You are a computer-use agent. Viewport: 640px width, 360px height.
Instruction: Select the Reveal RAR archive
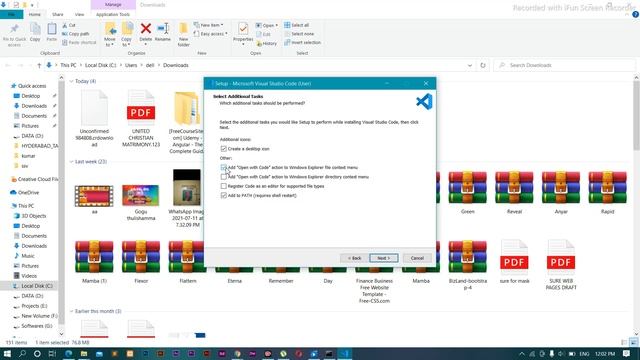[x=514, y=193]
